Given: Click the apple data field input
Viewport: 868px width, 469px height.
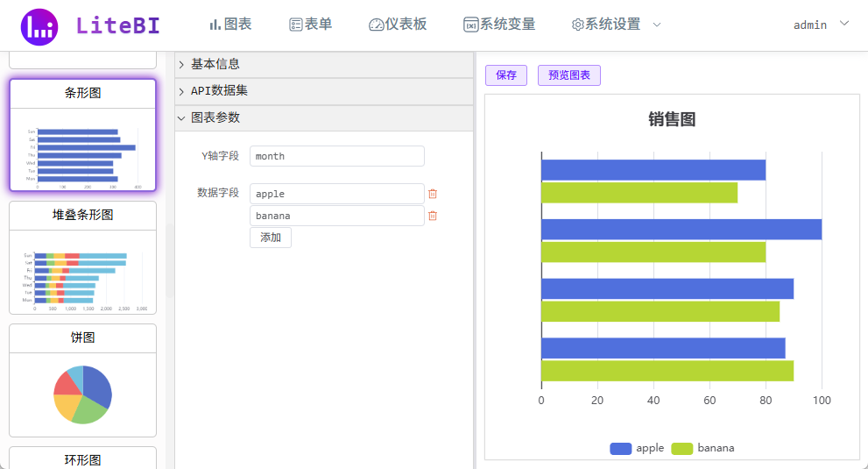Looking at the screenshot, I should coord(337,194).
